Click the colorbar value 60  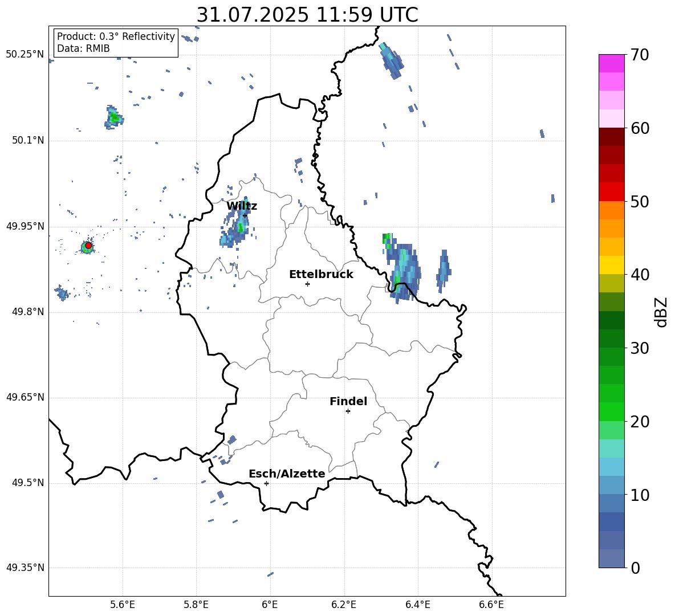coord(640,128)
